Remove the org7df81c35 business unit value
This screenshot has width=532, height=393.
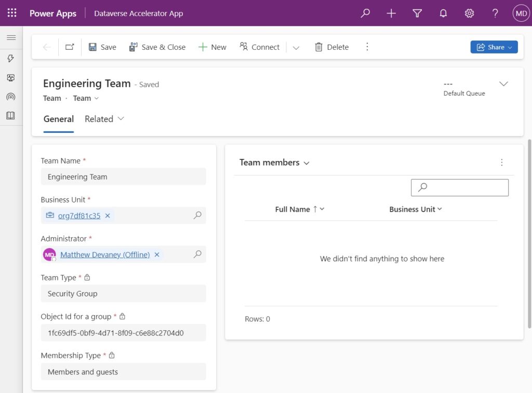pyautogui.click(x=108, y=215)
